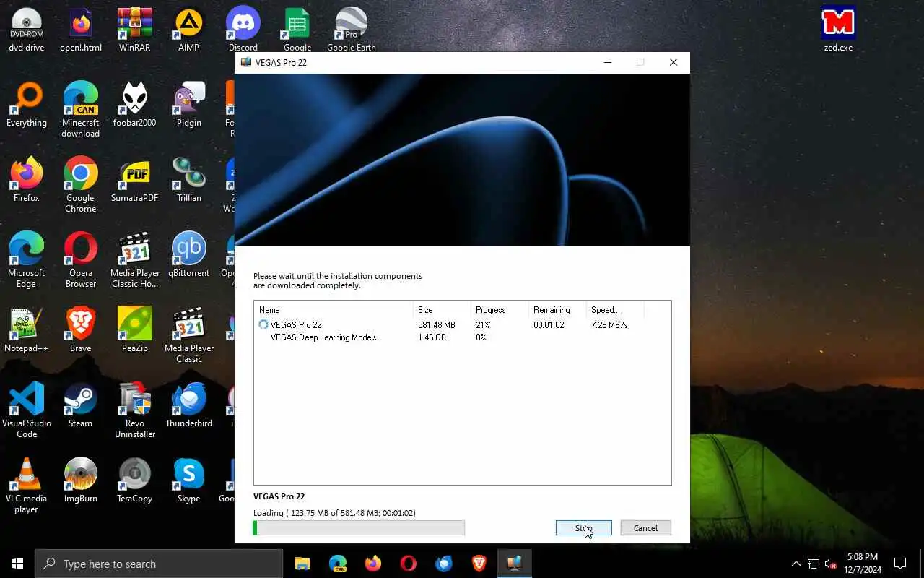Open File Explorer from the taskbar
The image size is (924, 578).
(302, 564)
